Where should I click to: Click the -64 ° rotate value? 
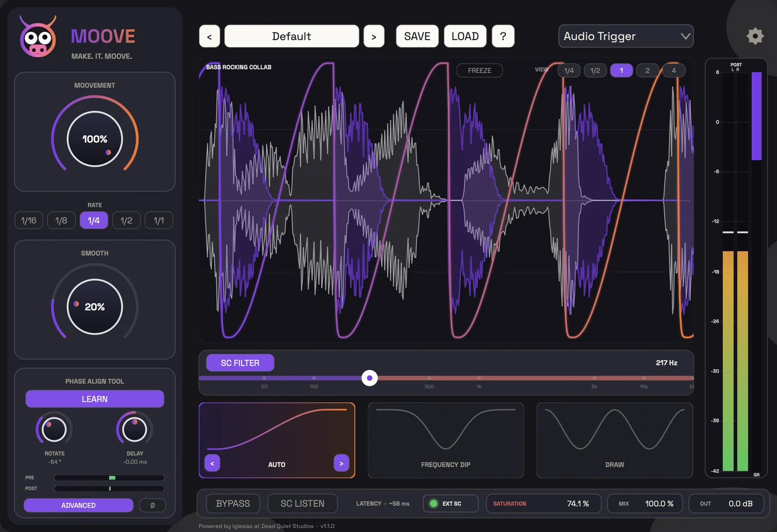coord(54,462)
